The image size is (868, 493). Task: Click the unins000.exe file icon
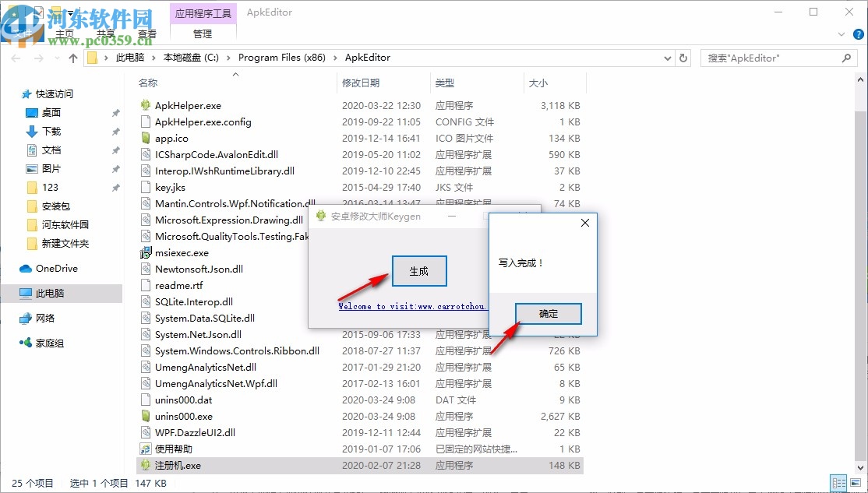pyautogui.click(x=146, y=416)
